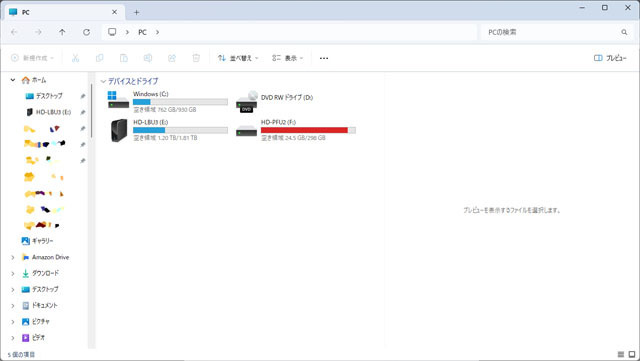Switch to details view in status bar

tap(621, 354)
